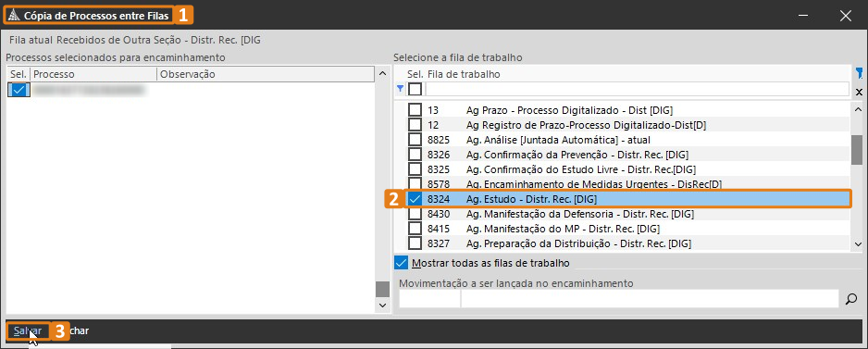Image resolution: width=868 pixels, height=349 pixels.
Task: Check queue 8415 Manifestação do MP checkbox
Action: tap(415, 229)
